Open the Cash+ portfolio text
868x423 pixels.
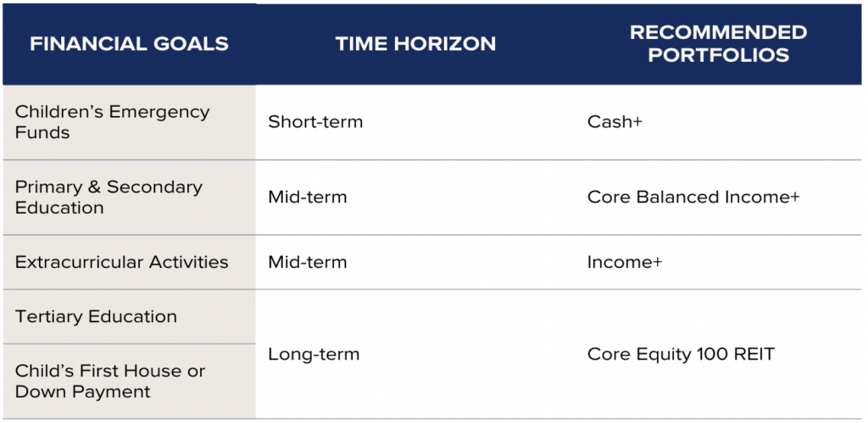(615, 122)
